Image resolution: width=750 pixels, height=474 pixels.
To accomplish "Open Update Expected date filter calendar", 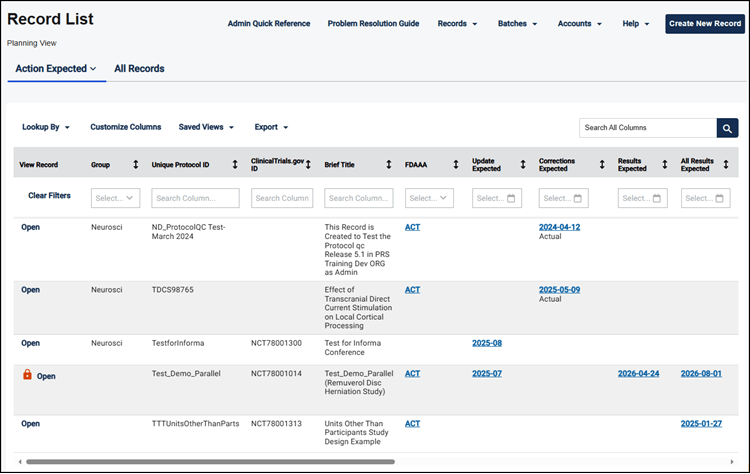I will 496,198.
